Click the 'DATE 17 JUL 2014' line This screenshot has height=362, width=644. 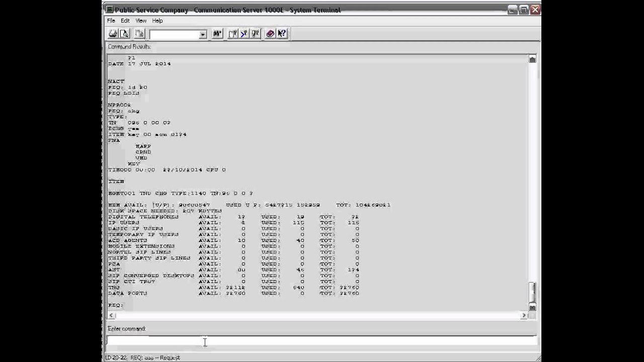(139, 64)
